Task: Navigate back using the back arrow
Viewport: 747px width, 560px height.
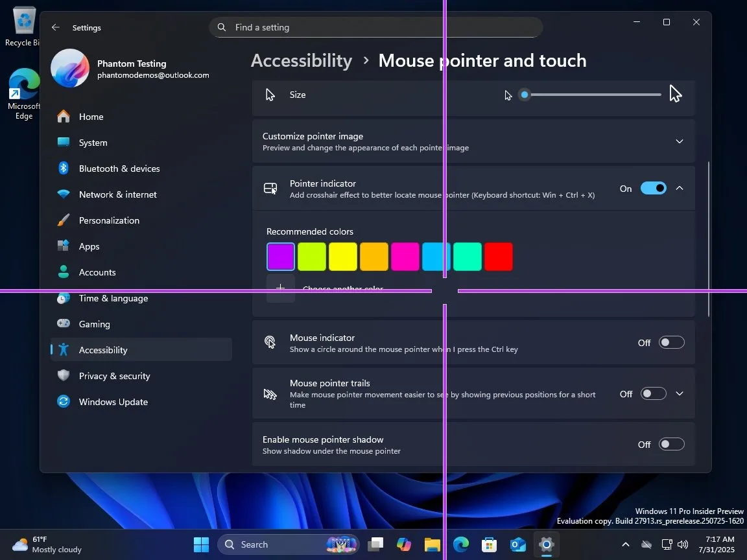Action: (55, 27)
